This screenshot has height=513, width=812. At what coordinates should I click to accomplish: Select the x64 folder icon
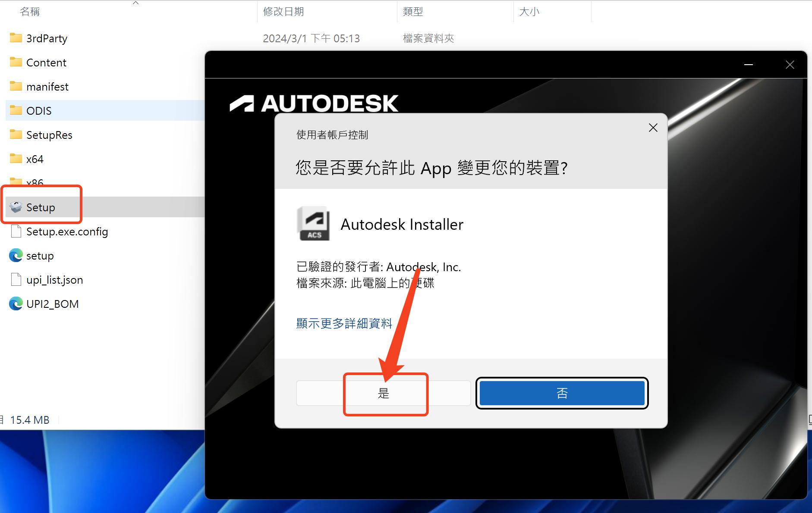16,159
